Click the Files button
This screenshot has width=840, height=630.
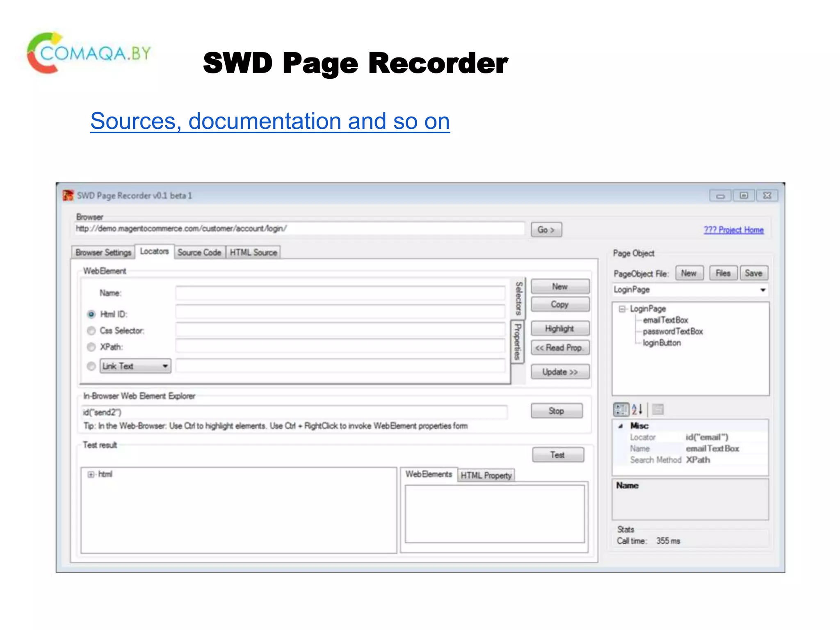tap(723, 273)
